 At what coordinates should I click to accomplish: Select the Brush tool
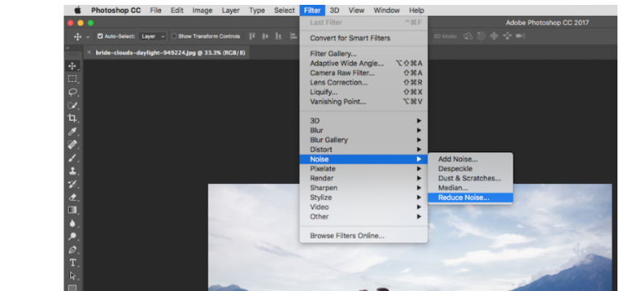point(72,158)
